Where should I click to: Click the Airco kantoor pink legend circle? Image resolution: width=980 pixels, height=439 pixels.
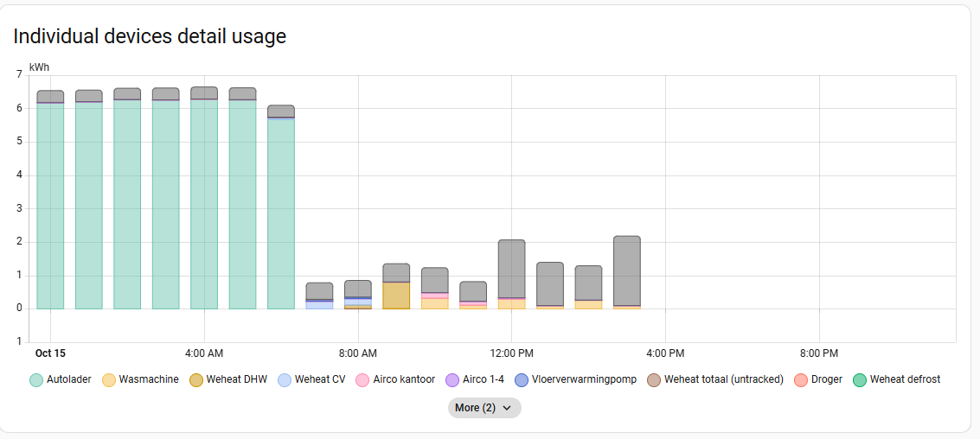[362, 379]
